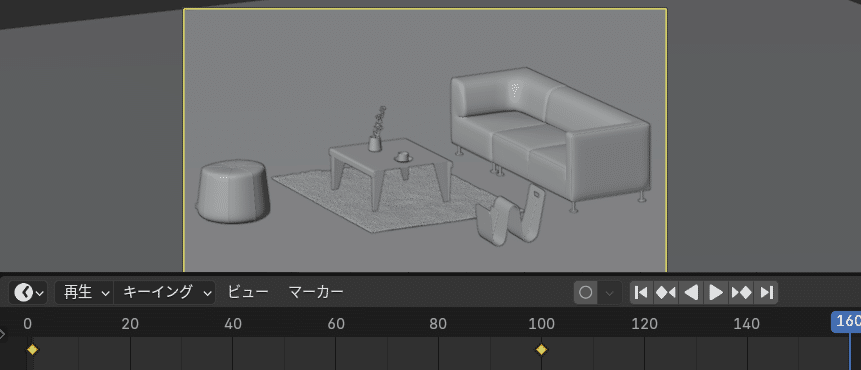Expand the auto keyframing options dropdown
861x370 pixels.
[609, 293]
